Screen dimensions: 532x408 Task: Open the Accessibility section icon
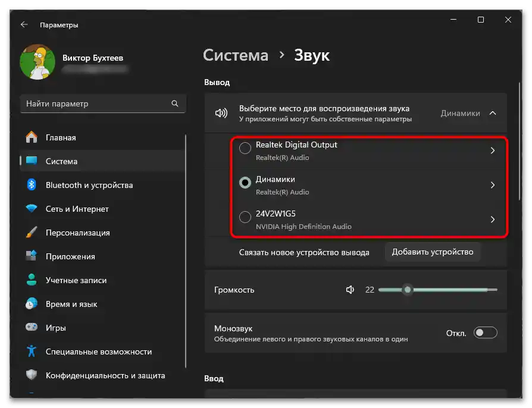pos(31,351)
